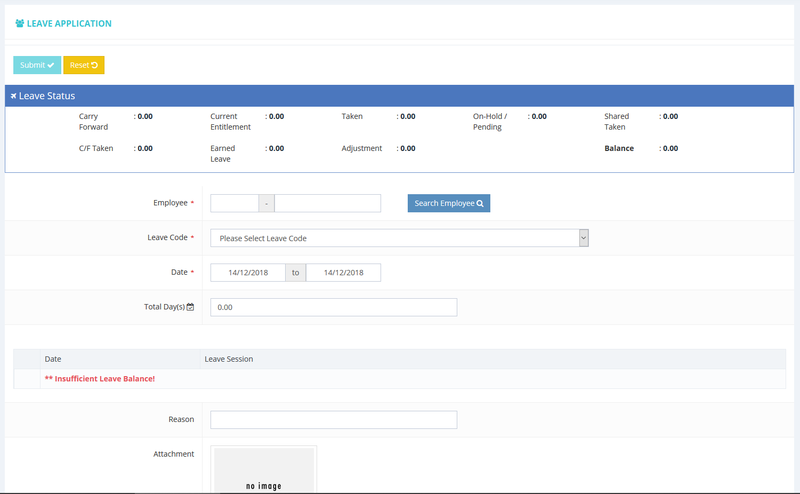Click the Reason text field

(x=333, y=419)
